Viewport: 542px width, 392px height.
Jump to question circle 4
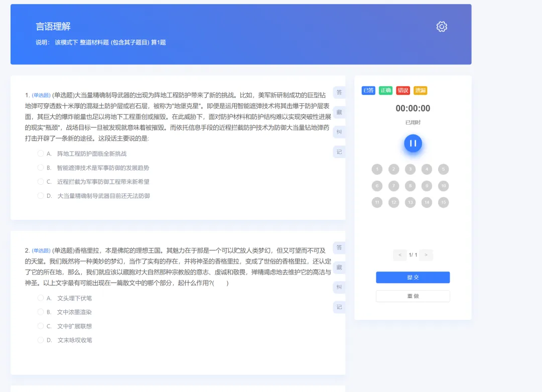point(427,169)
